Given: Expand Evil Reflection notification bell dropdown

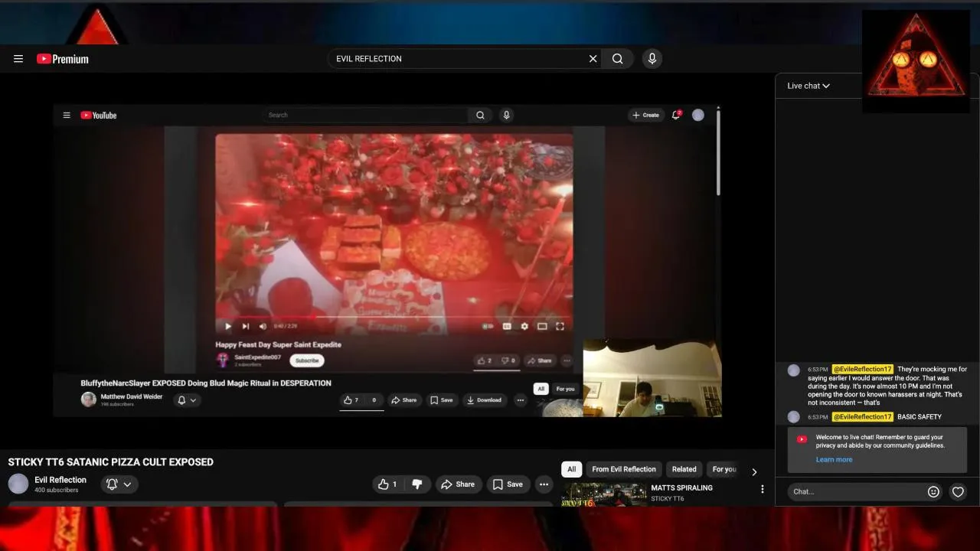Looking at the screenshot, I should pyautogui.click(x=119, y=484).
